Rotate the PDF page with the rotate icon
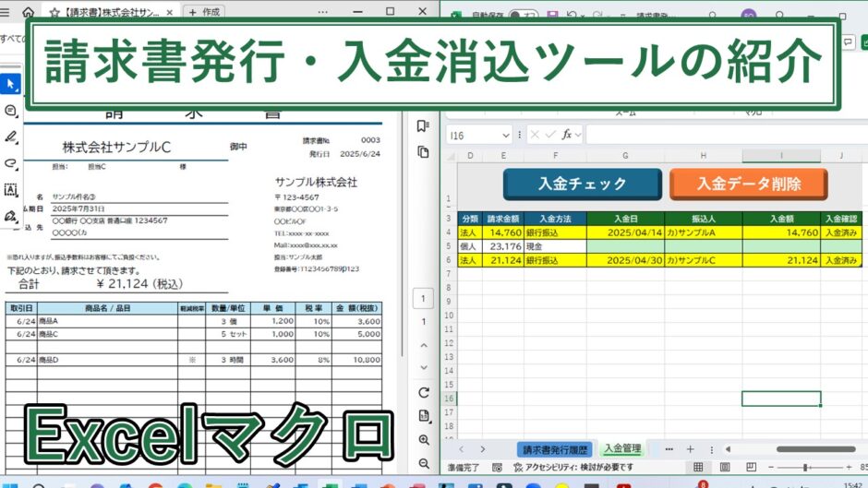The width and height of the screenshot is (868, 488). tap(424, 392)
